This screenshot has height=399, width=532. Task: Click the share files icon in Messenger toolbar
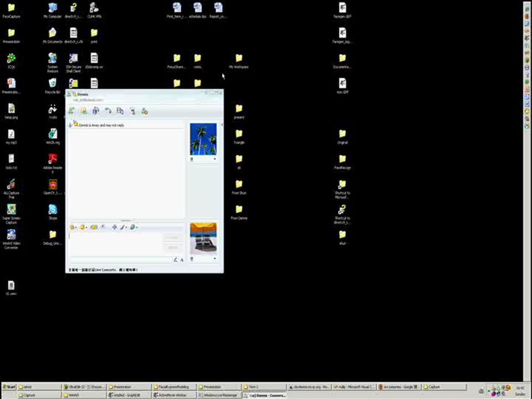84,111
